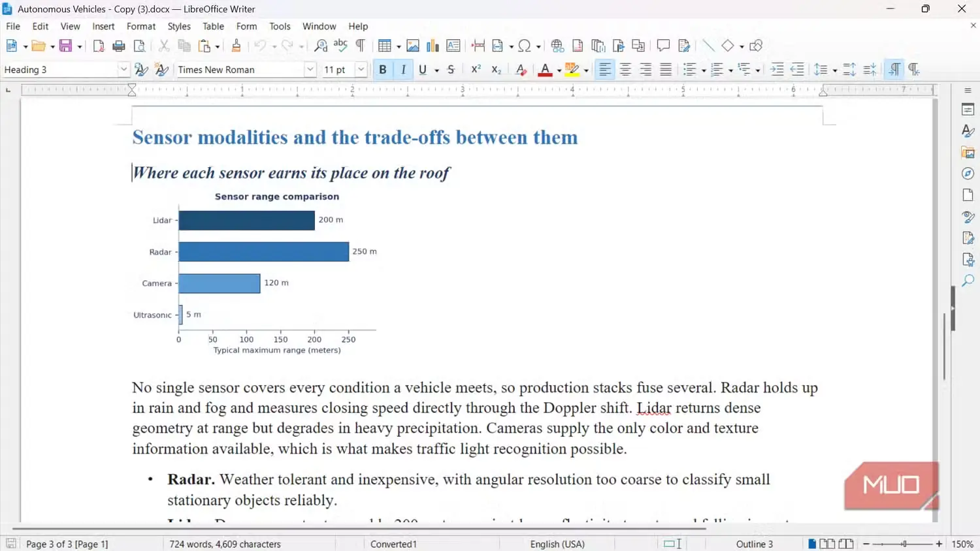Open the Font Name dropdown list

310,70
